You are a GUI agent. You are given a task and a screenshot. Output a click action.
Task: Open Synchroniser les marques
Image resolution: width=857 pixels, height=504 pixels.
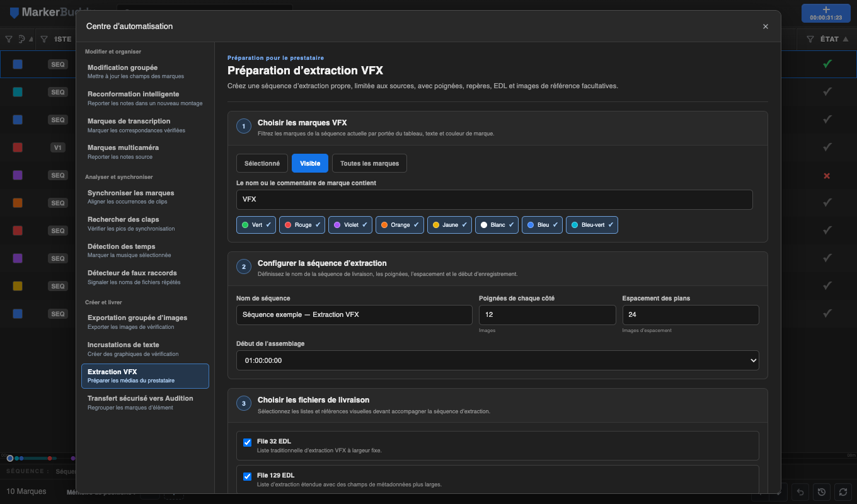[x=145, y=197]
